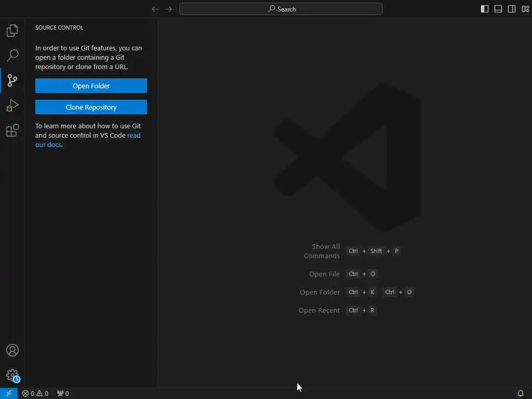Viewport: 532px width, 399px height.
Task: Open the Manage gear icon
Action: pos(12,375)
